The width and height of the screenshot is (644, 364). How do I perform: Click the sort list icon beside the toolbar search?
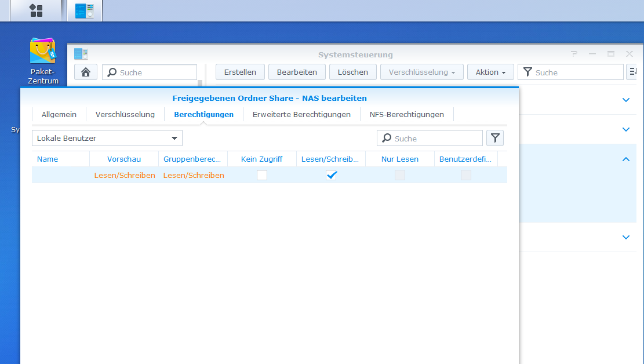tap(632, 72)
